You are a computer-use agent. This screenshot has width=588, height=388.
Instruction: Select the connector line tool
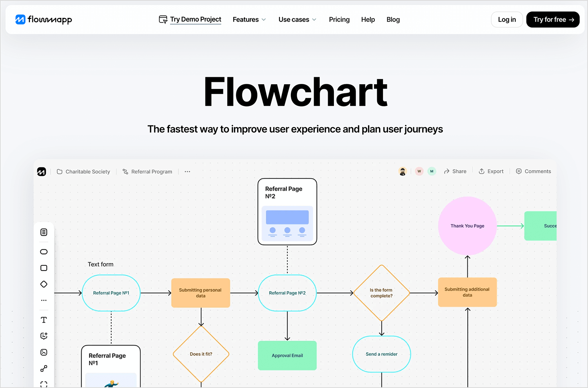(44, 369)
